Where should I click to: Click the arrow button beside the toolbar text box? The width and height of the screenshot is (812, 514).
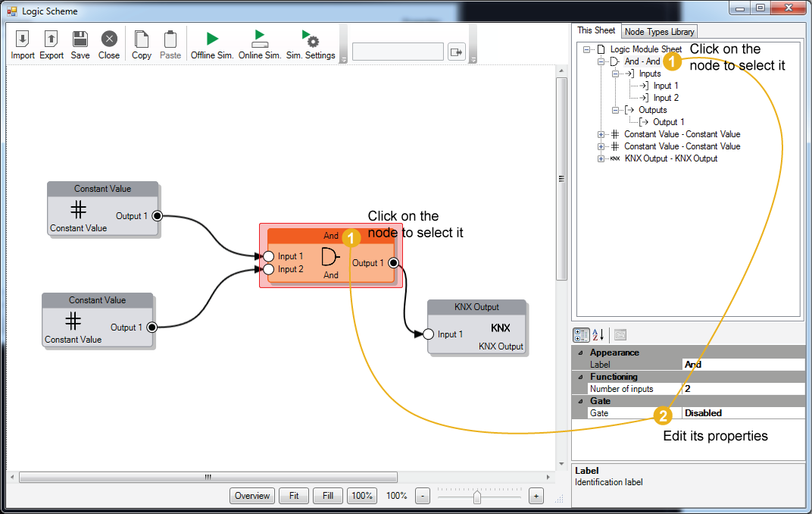(x=456, y=52)
